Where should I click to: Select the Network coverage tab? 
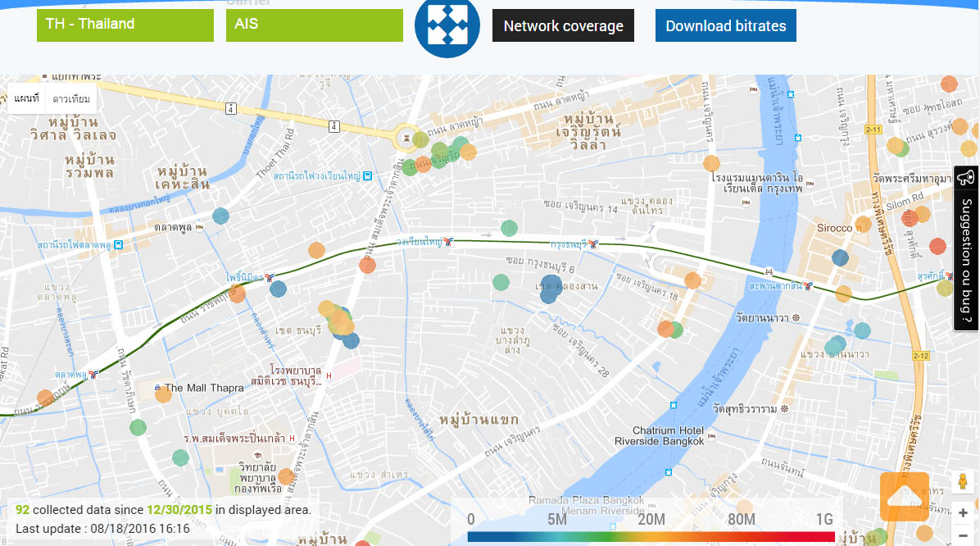point(563,25)
